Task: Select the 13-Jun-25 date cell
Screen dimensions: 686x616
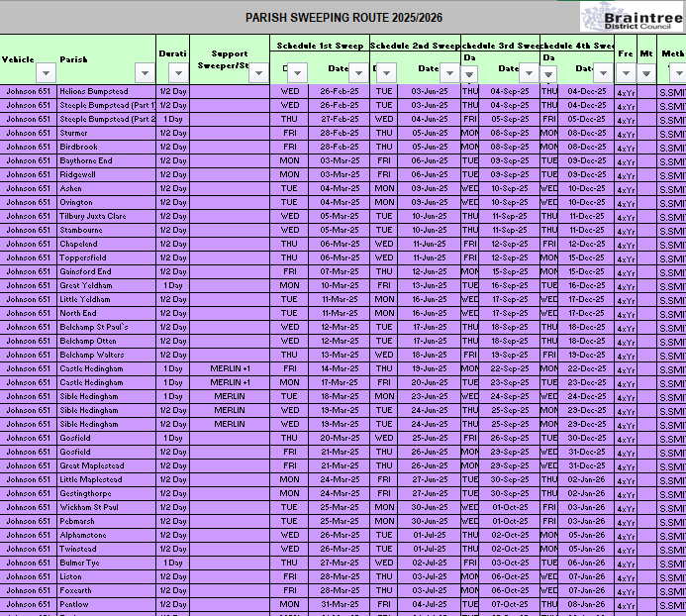Action: click(x=429, y=285)
